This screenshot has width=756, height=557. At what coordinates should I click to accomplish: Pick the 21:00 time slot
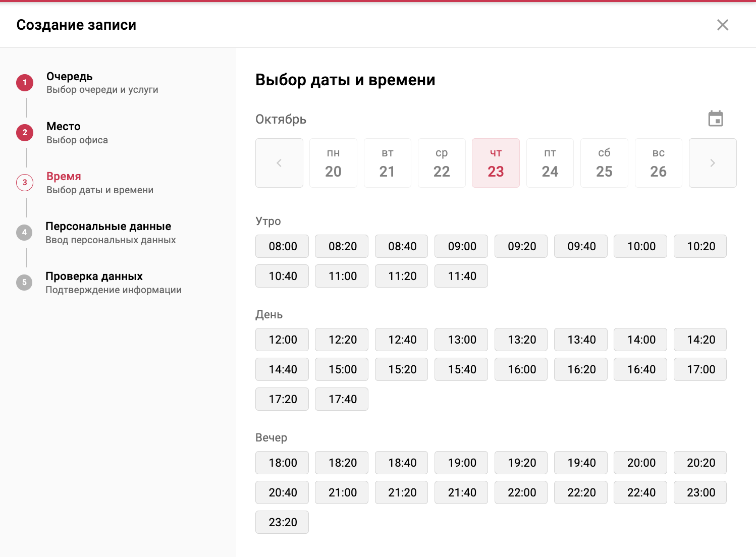(342, 492)
